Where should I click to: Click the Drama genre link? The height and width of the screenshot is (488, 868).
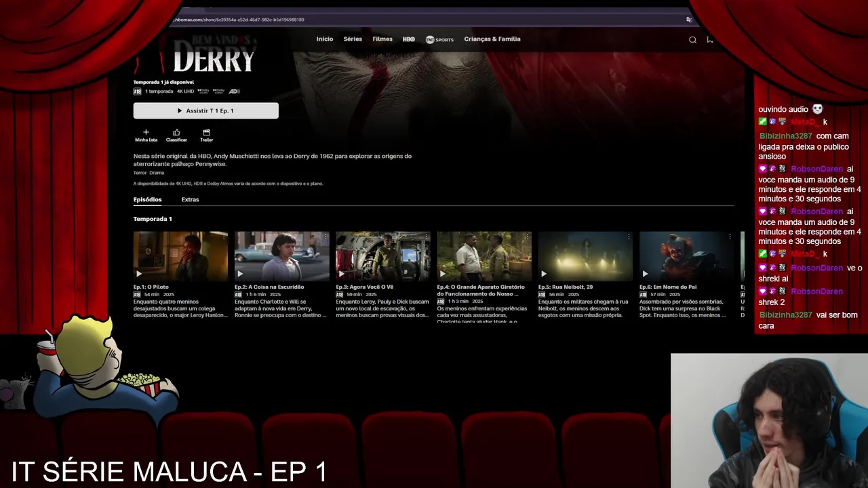click(157, 173)
